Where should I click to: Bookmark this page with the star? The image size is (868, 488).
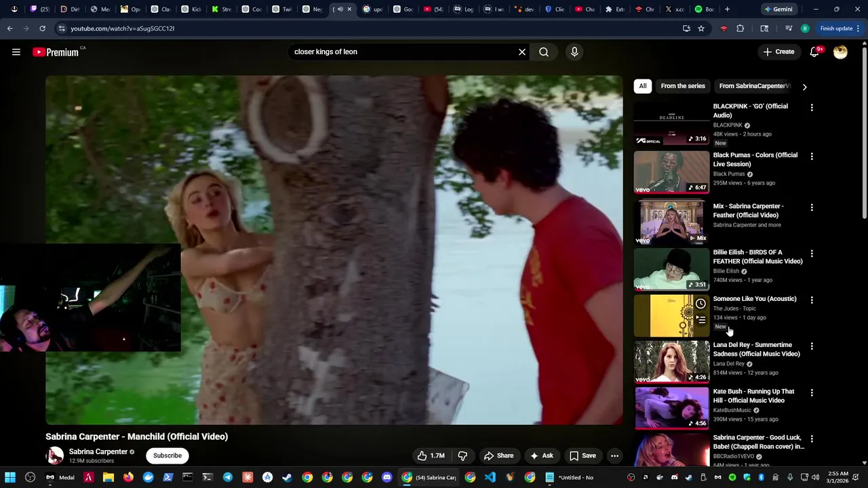[701, 28]
